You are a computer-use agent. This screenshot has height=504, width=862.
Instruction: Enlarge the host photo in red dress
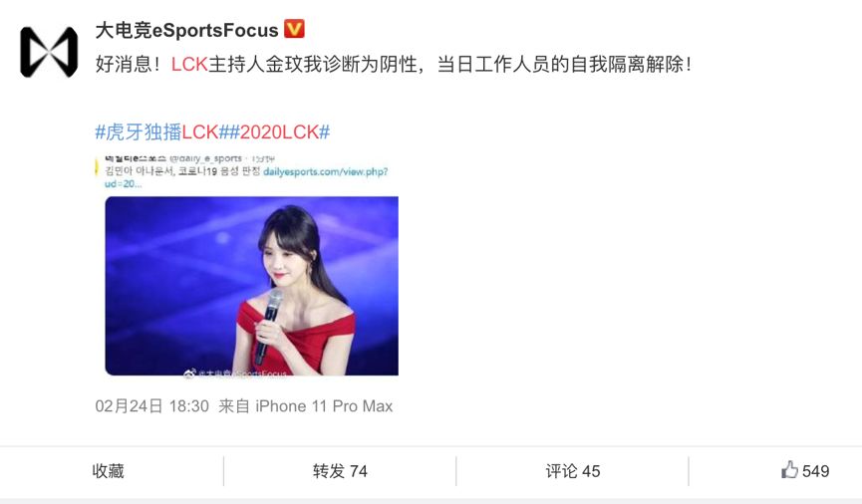point(252,286)
